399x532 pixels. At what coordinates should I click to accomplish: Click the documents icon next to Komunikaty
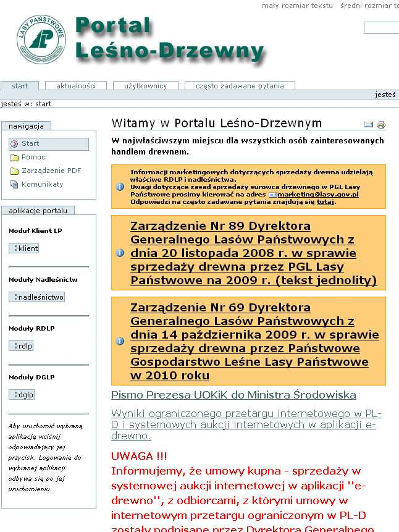[14, 184]
